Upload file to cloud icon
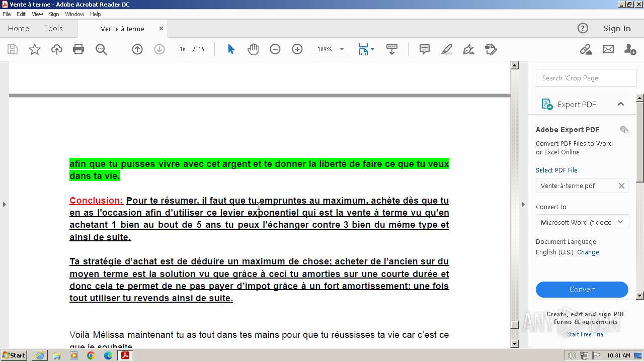The width and height of the screenshot is (644, 362). click(x=57, y=49)
